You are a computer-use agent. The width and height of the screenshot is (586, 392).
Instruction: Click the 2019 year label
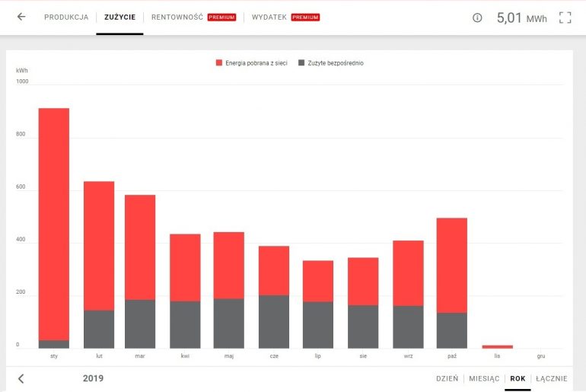(x=92, y=378)
